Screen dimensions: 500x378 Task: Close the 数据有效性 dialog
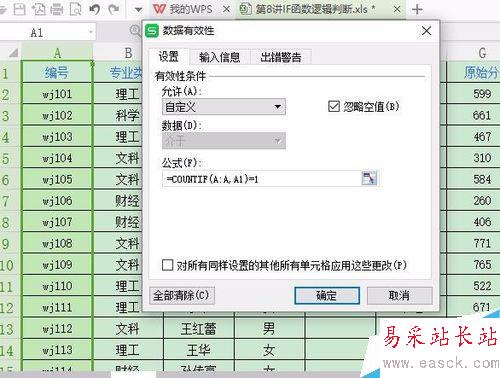tap(426, 31)
